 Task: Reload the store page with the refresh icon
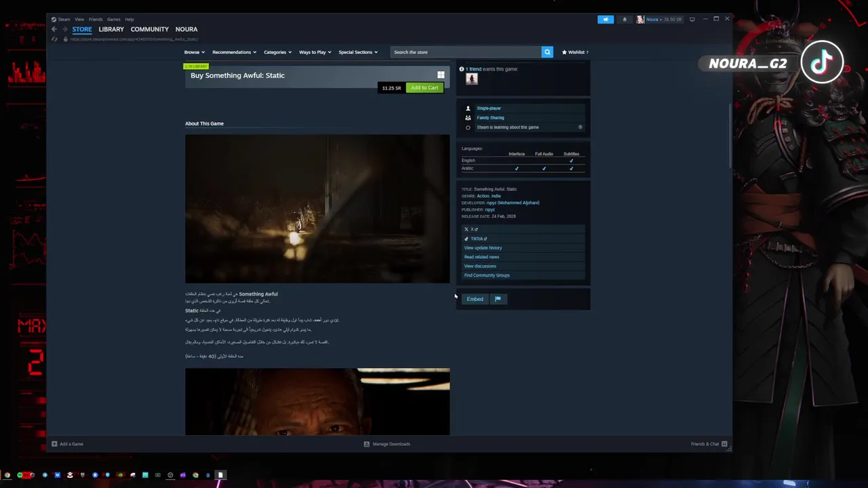[54, 39]
